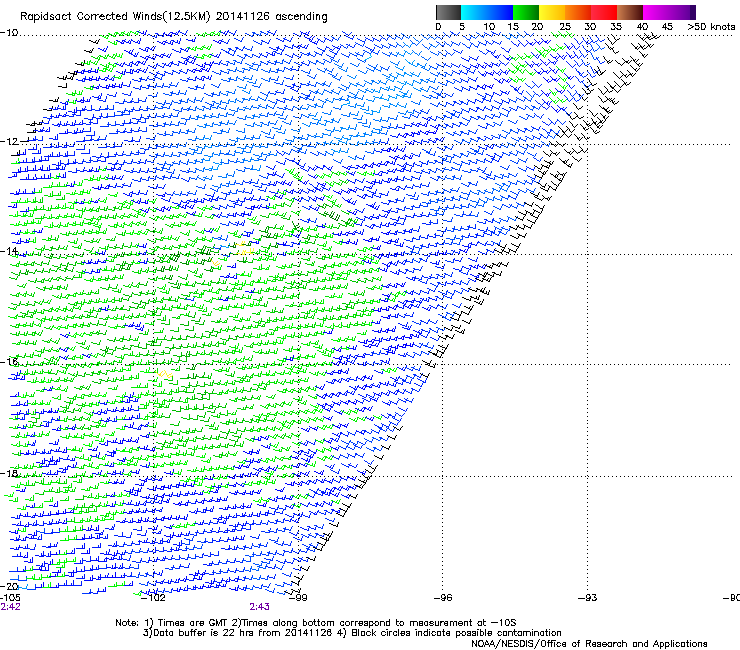Click the '-16' latitude axis label

click(x=9, y=362)
